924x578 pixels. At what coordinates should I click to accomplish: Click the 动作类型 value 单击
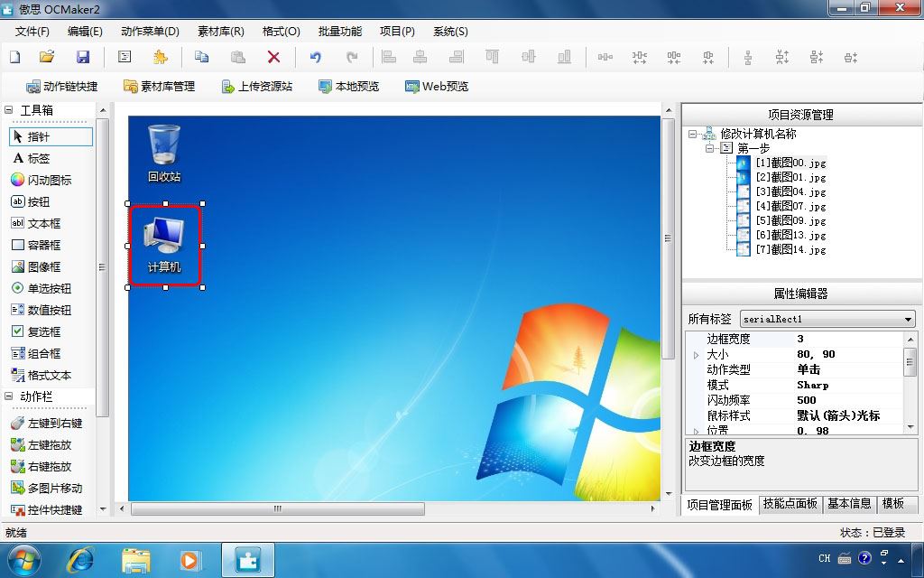tap(848, 369)
